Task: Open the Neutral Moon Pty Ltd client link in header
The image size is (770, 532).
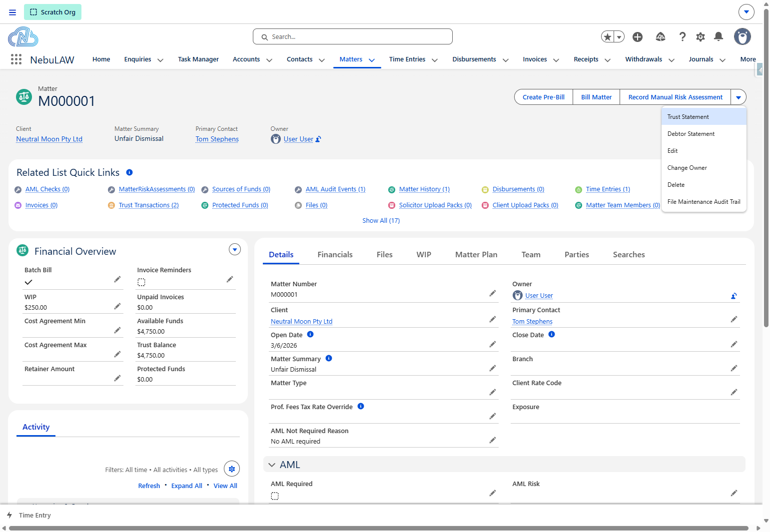Action: tap(49, 139)
